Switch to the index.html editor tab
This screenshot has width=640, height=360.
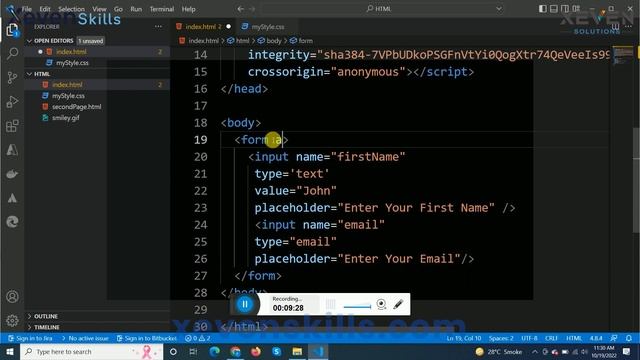pyautogui.click(x=203, y=27)
